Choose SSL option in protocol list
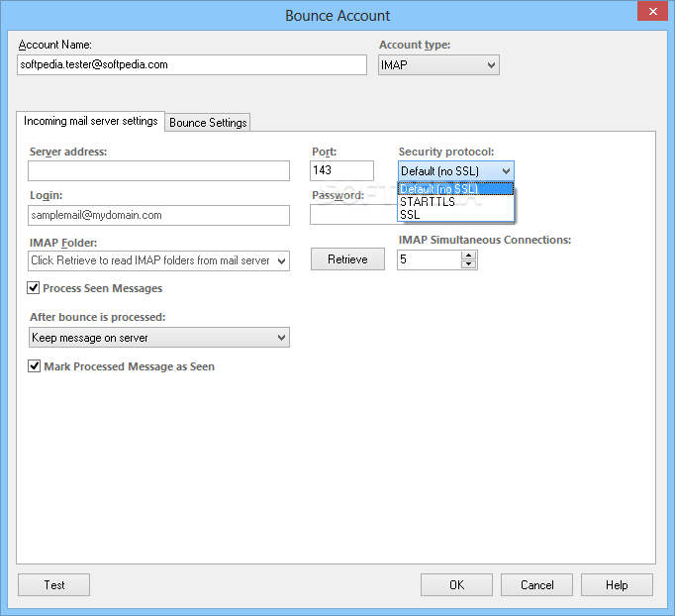This screenshot has width=675, height=616. click(x=455, y=215)
